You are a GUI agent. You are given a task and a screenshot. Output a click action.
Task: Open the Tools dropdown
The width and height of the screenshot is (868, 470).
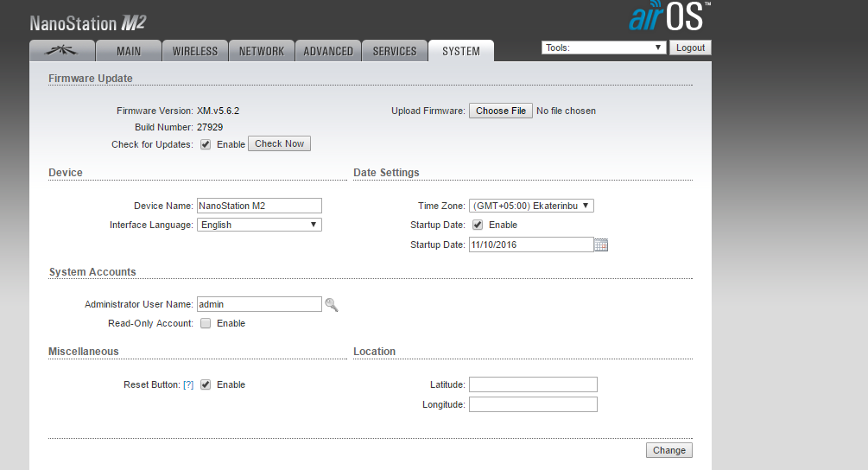tap(604, 48)
